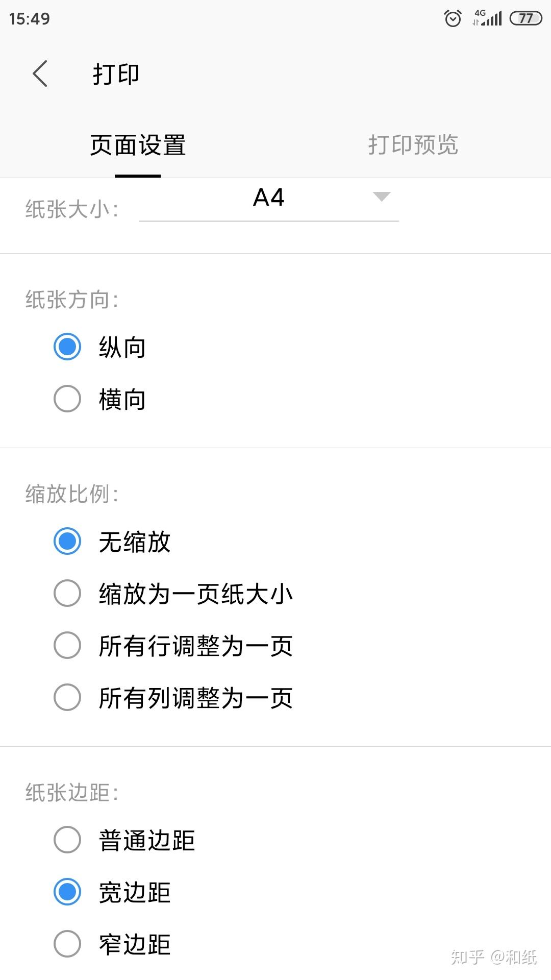Viewport: 551px width, 980px height.
Task: Switch to the 页面设置 tab
Action: tap(138, 145)
